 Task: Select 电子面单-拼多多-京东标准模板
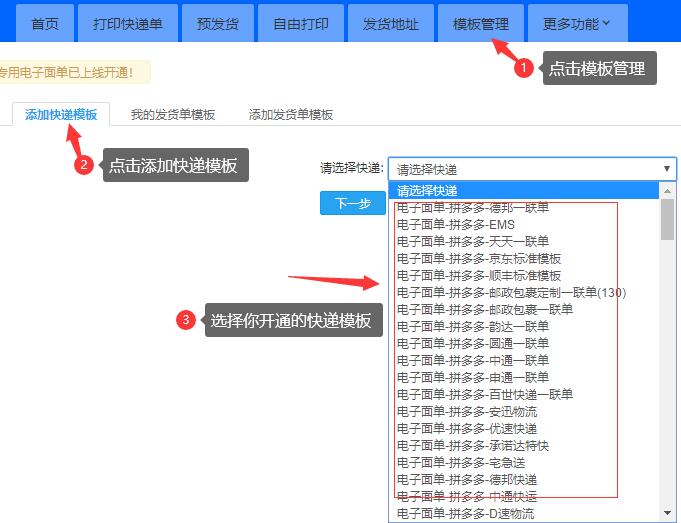click(x=523, y=258)
